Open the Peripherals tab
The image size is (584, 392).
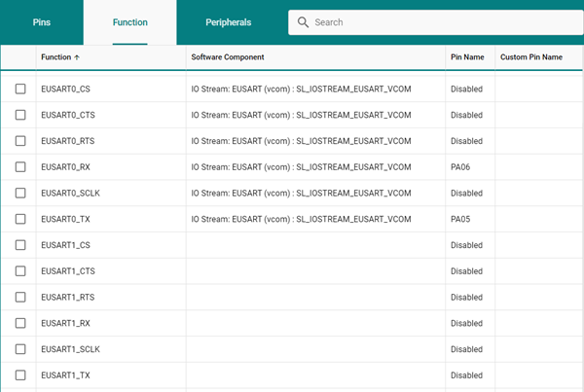point(228,21)
